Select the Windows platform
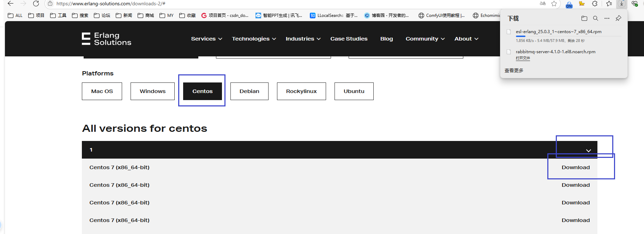Image resolution: width=644 pixels, height=234 pixels. [152, 91]
